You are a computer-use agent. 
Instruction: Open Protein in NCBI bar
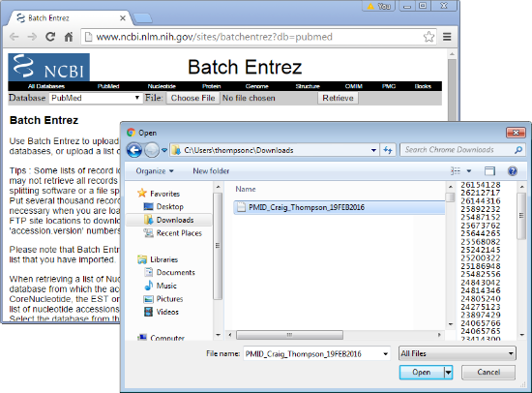(212, 86)
